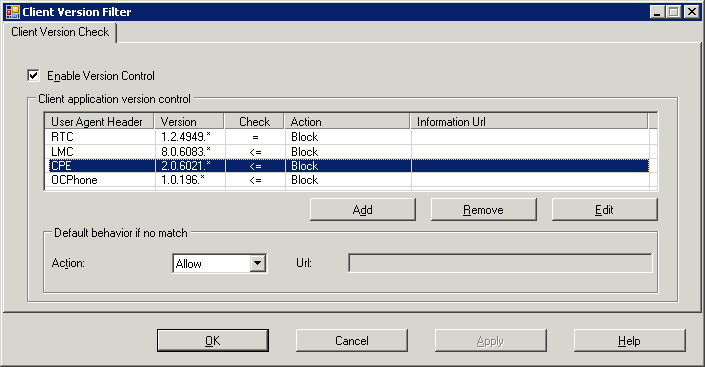This screenshot has width=705, height=367.
Task: Select the OCPhone user agent row
Action: [347, 180]
